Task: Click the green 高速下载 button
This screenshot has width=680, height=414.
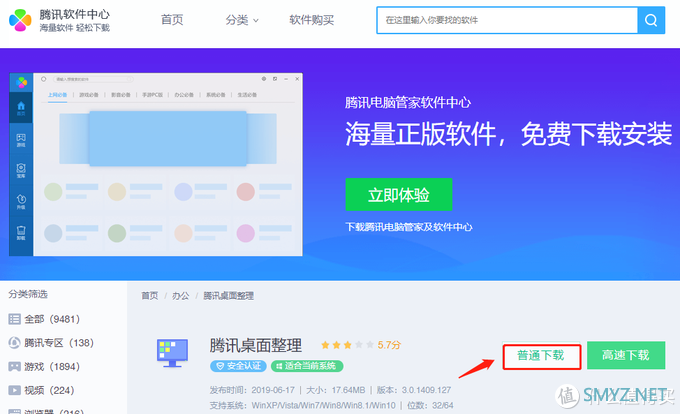Action: click(626, 355)
